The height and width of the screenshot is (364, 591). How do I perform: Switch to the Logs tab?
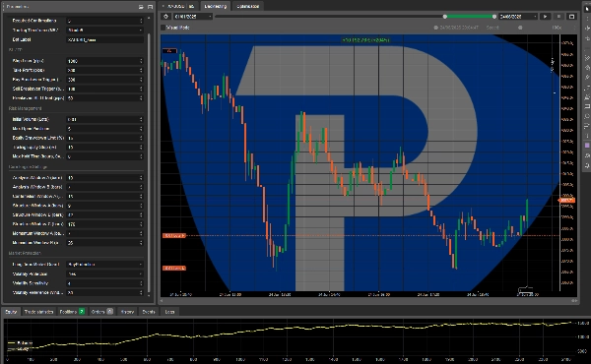(169, 312)
